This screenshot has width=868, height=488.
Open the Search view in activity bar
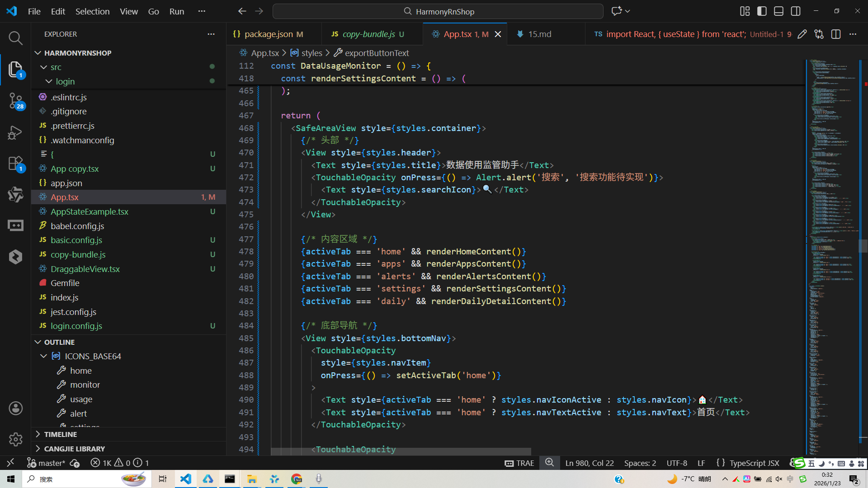(x=15, y=38)
